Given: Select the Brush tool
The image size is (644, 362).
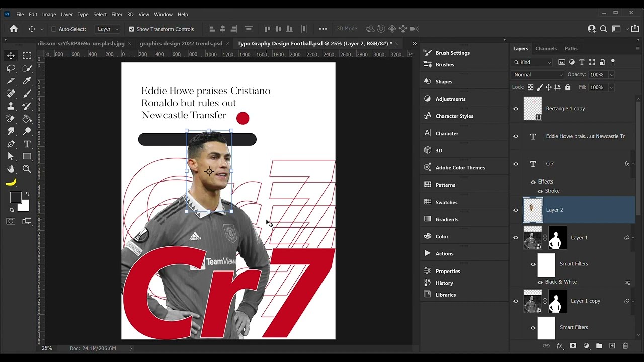Looking at the screenshot, I should [x=27, y=94].
